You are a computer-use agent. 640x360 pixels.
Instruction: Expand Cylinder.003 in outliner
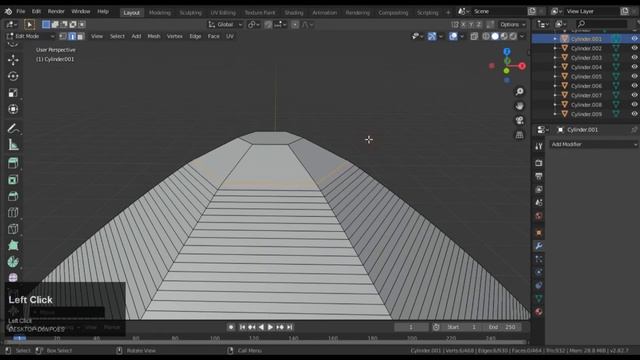(555, 58)
